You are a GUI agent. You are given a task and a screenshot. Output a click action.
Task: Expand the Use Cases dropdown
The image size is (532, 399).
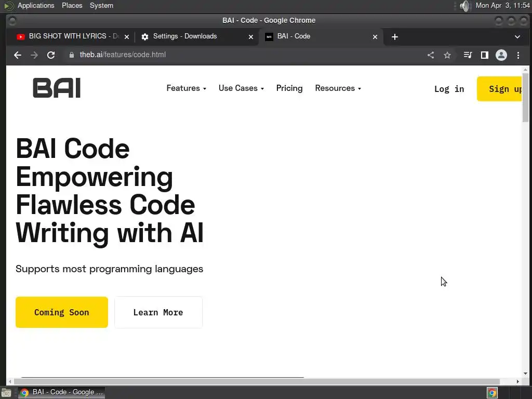(x=241, y=88)
